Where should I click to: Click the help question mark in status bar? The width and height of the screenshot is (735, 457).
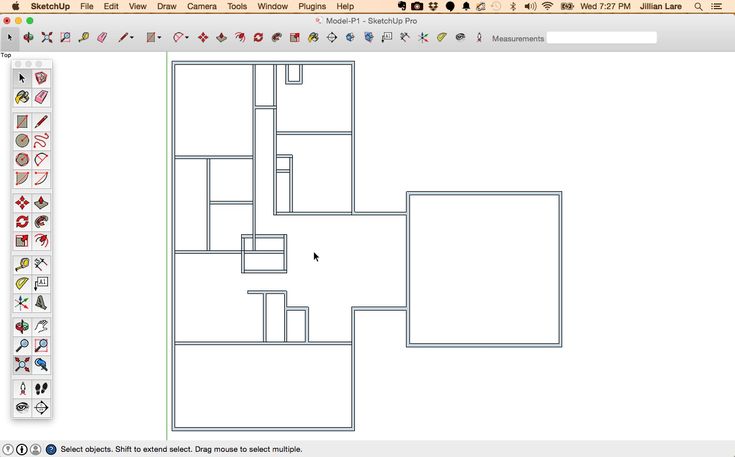[x=50, y=450]
